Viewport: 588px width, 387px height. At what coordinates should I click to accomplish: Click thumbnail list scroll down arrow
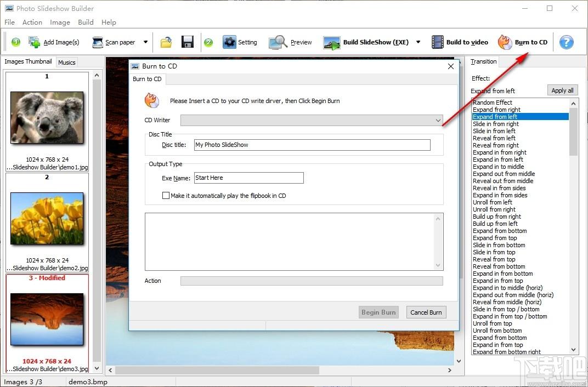(x=97, y=368)
